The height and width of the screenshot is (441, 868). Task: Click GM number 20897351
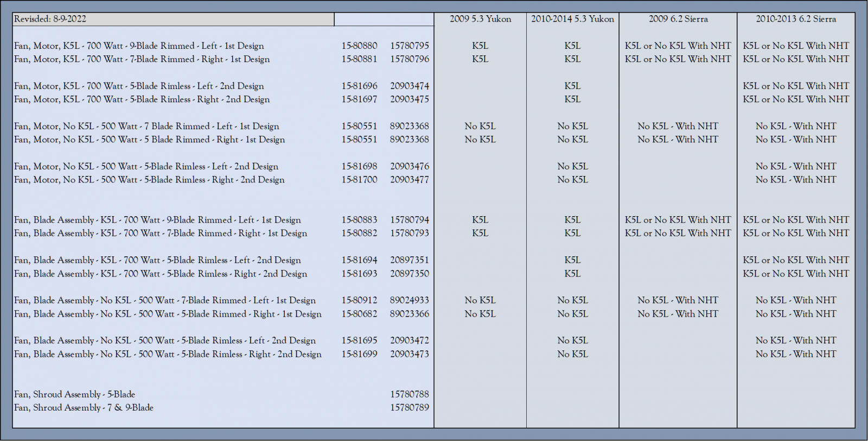tap(410, 260)
